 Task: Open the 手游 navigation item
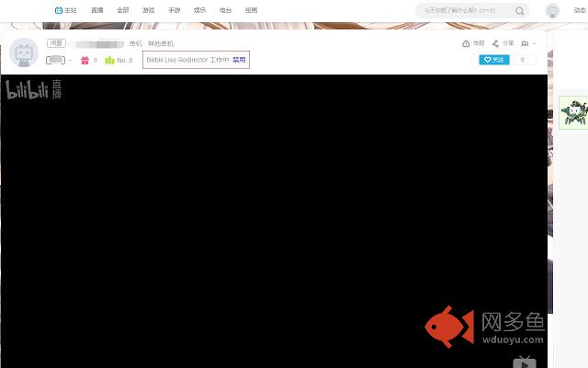click(174, 10)
